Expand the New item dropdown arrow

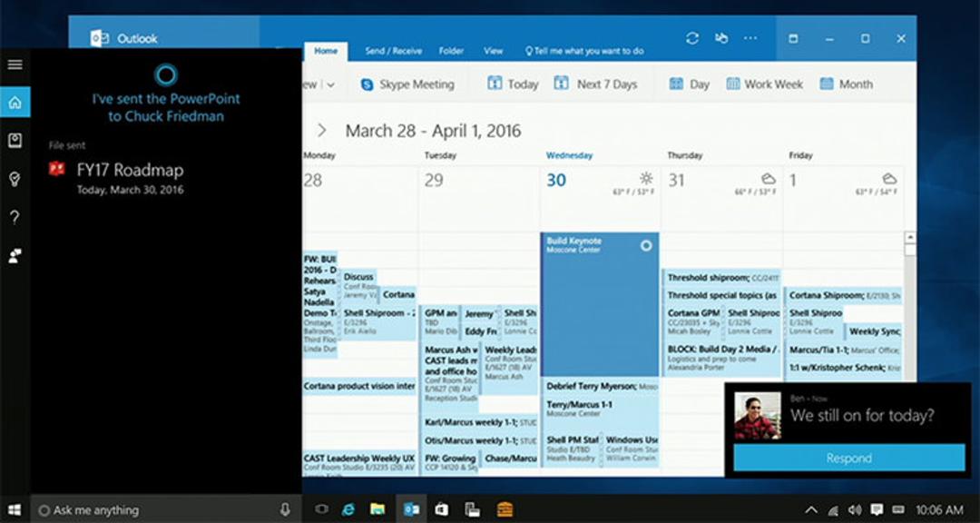[x=330, y=85]
